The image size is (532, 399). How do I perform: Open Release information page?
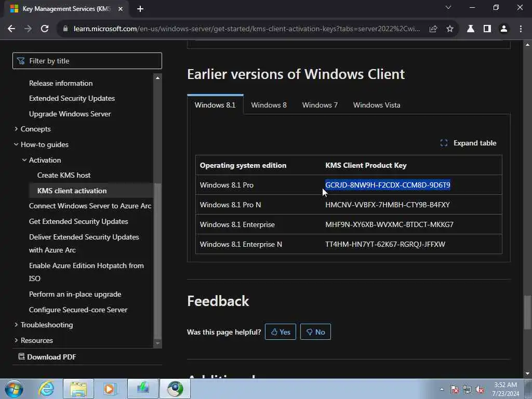(61, 83)
